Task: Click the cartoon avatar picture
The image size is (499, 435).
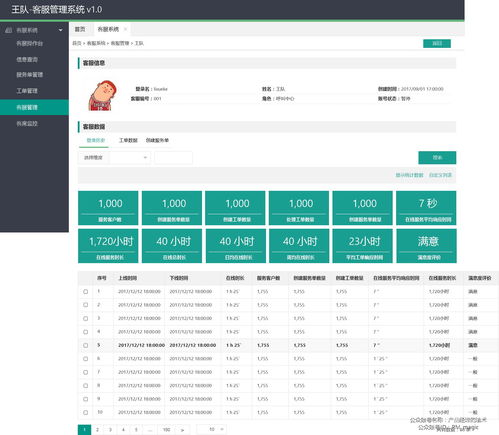Action: point(103,95)
